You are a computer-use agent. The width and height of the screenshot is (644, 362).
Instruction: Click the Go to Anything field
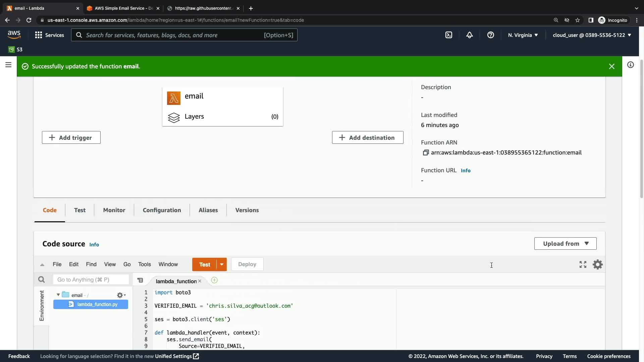91,280
